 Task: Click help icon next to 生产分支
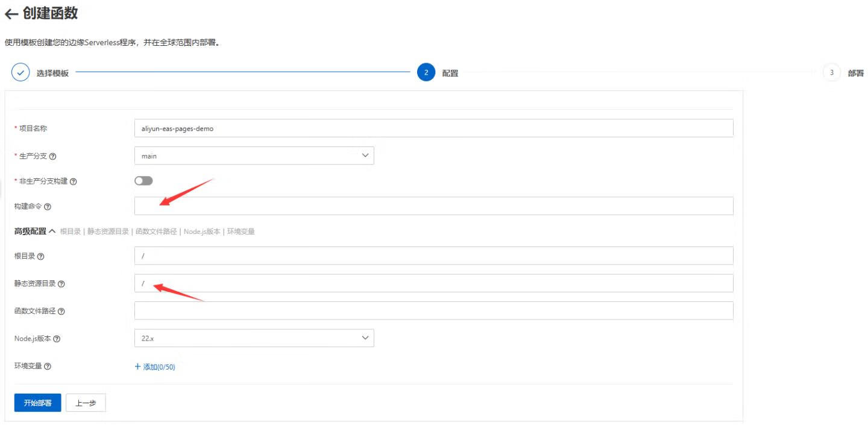tap(53, 157)
